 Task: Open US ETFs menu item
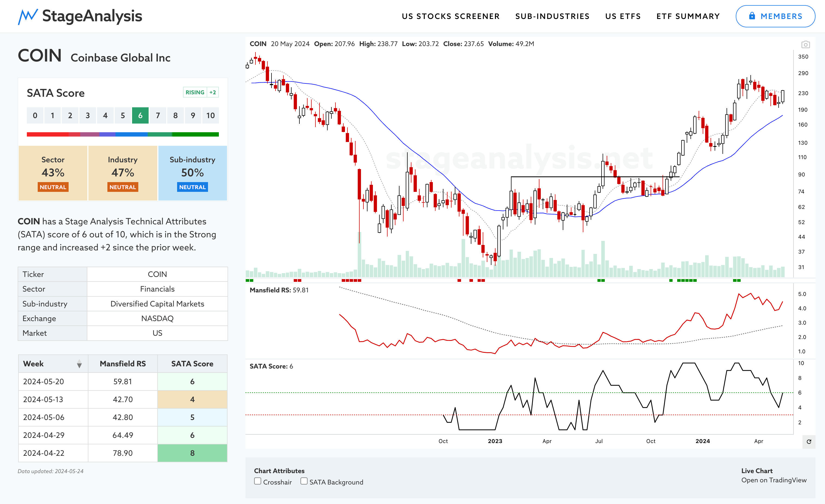(623, 16)
